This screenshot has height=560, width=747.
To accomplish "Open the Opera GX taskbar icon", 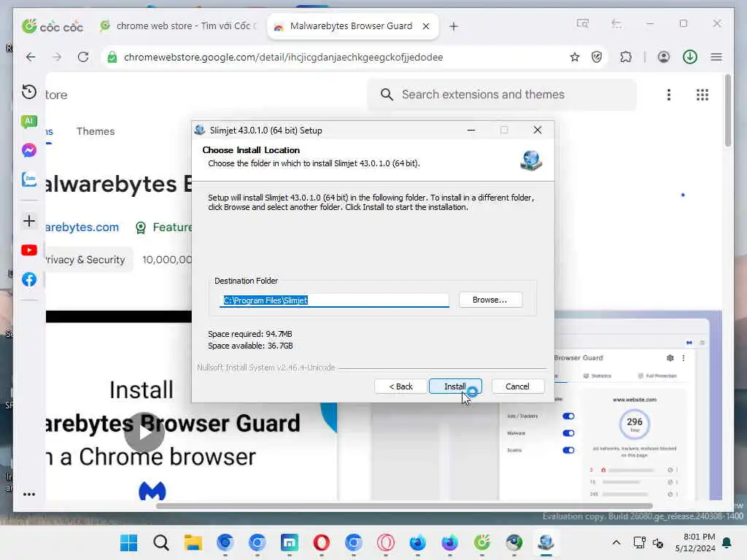I will click(385, 542).
